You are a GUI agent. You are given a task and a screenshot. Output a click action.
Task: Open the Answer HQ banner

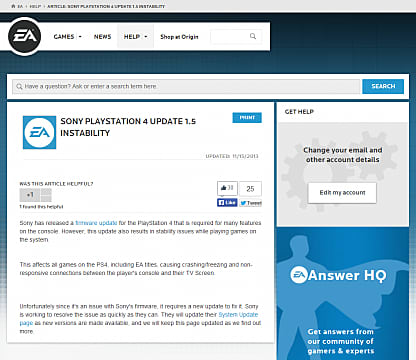coord(343,293)
